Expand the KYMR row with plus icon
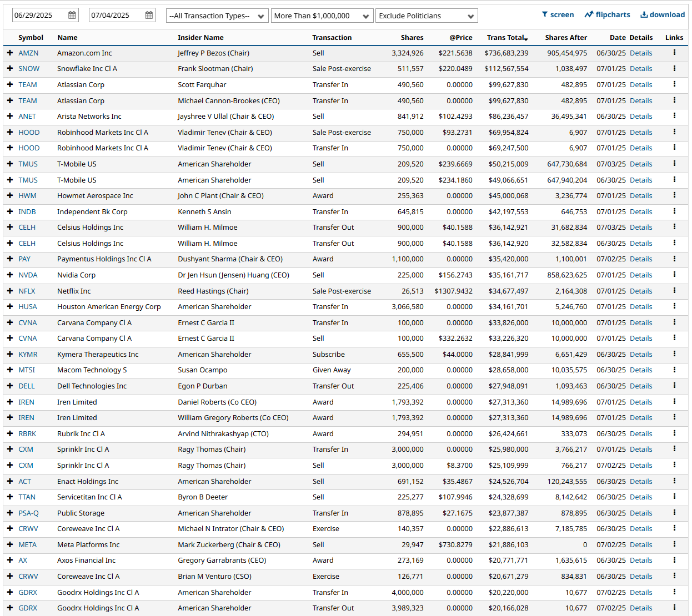 point(10,355)
